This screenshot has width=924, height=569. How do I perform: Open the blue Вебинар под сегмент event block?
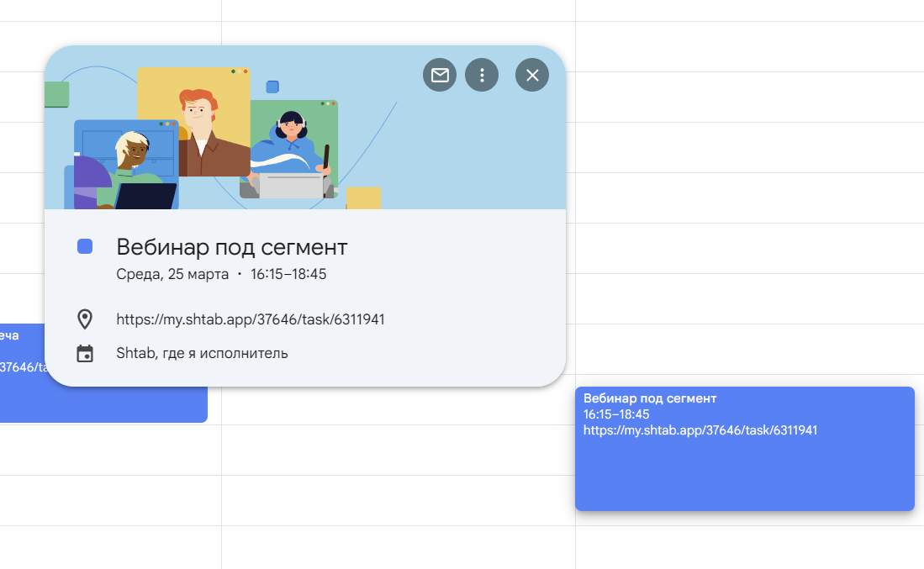744,471
